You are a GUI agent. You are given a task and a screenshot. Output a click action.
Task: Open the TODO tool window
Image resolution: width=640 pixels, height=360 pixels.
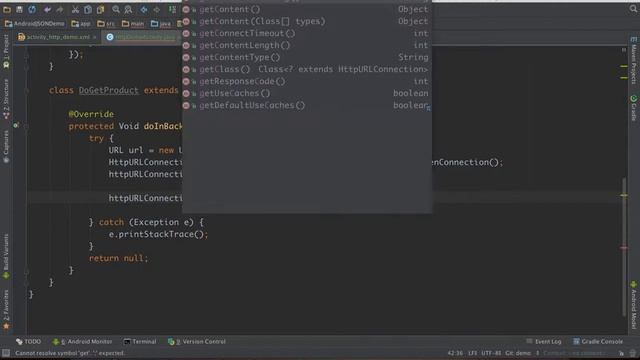pyautogui.click(x=29, y=341)
